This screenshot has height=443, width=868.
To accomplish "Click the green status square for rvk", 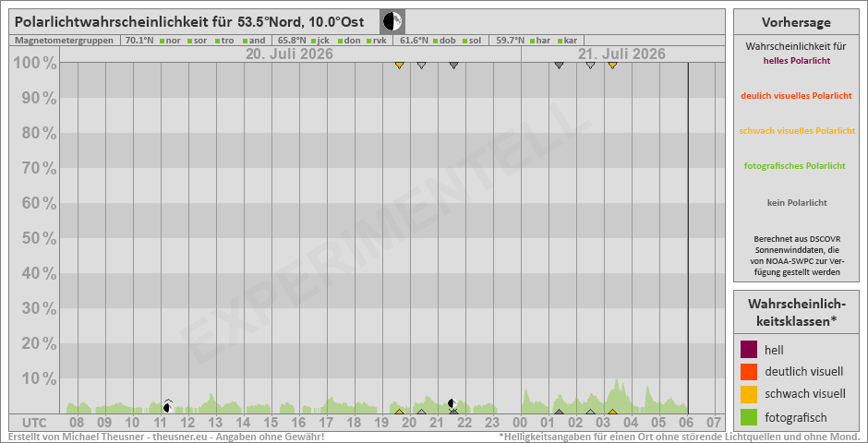I will (x=368, y=41).
